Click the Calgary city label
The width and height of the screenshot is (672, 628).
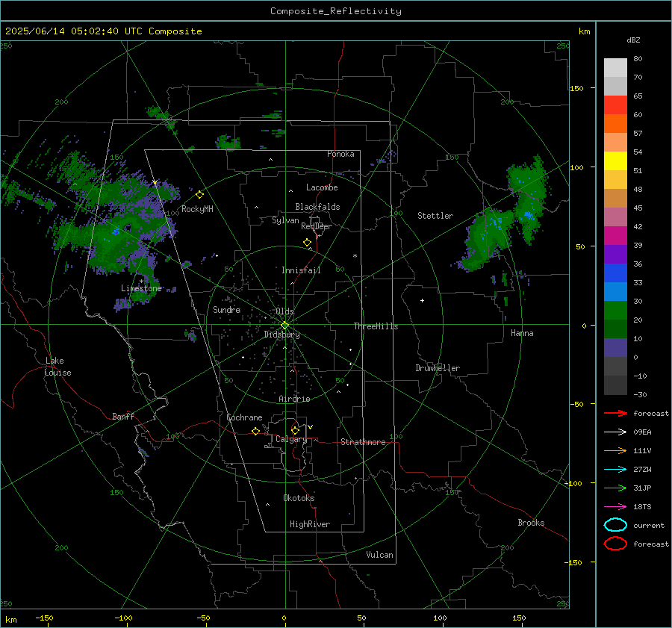click(291, 439)
